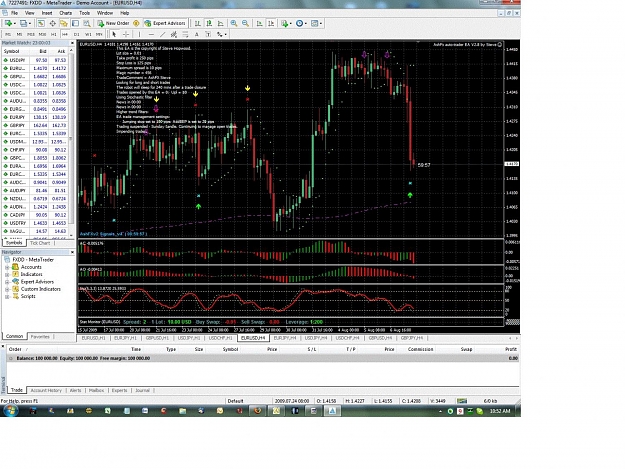The image size is (625, 469).
Task: Switch timeframe to D1
Action: click(x=77, y=35)
